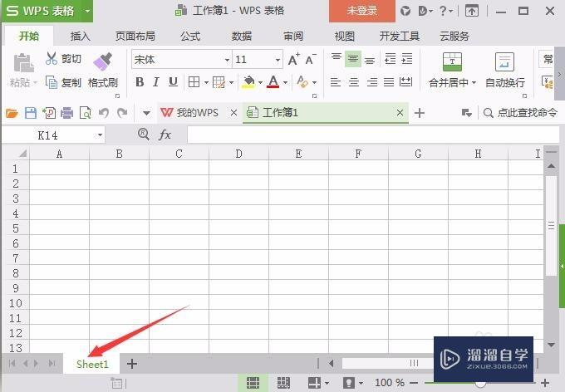This screenshot has height=392, width=565.
Task: Switch to 页面布局 ribbon tab
Action: (135, 36)
